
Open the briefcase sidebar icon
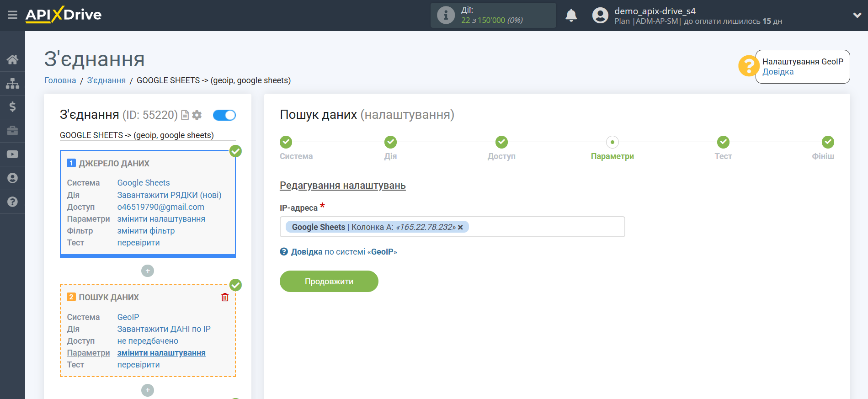tap(12, 131)
